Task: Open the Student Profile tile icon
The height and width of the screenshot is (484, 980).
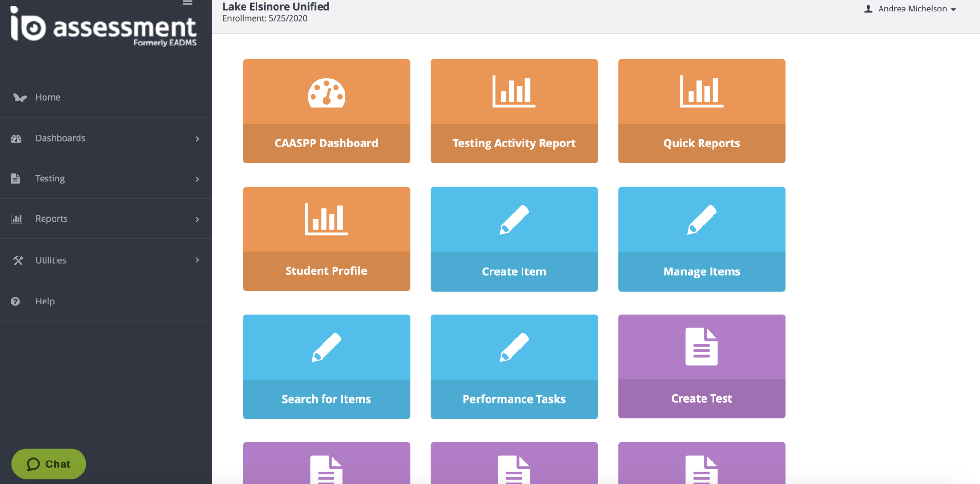Action: [326, 219]
